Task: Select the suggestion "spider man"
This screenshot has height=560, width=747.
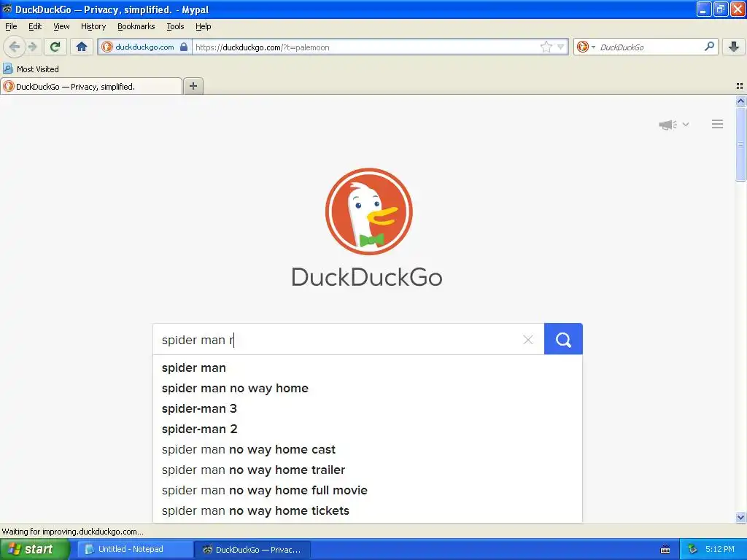Action: pos(368,367)
